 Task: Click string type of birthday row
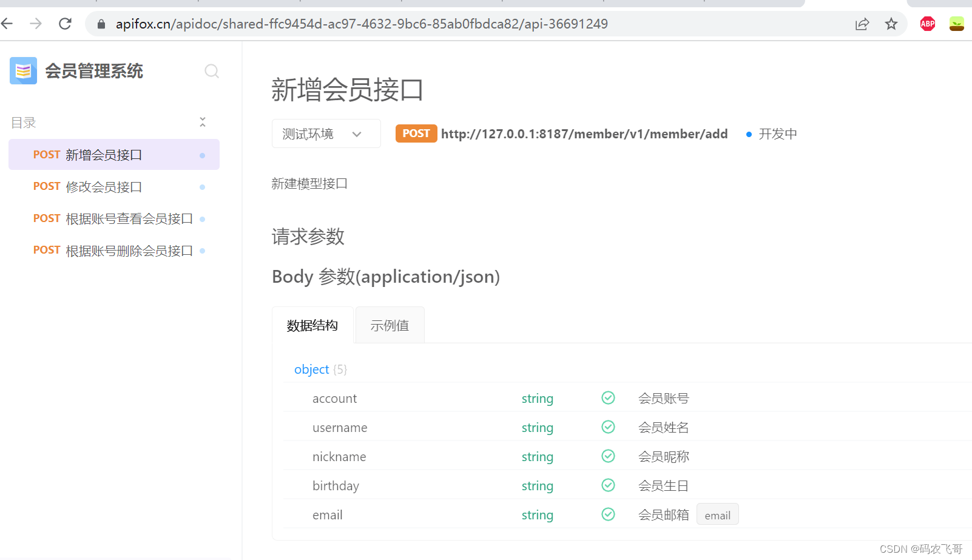pos(538,486)
